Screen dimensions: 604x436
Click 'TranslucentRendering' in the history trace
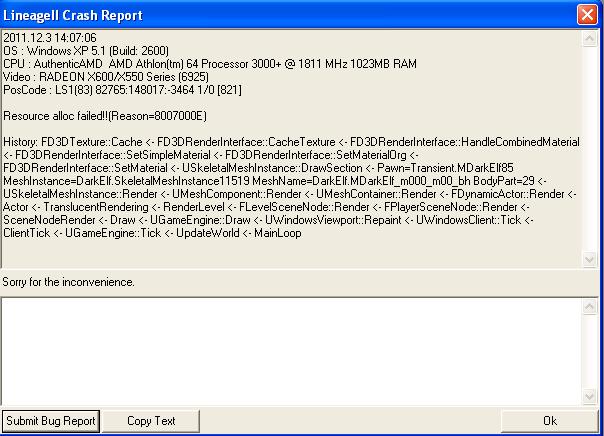pyautogui.click(x=96, y=207)
